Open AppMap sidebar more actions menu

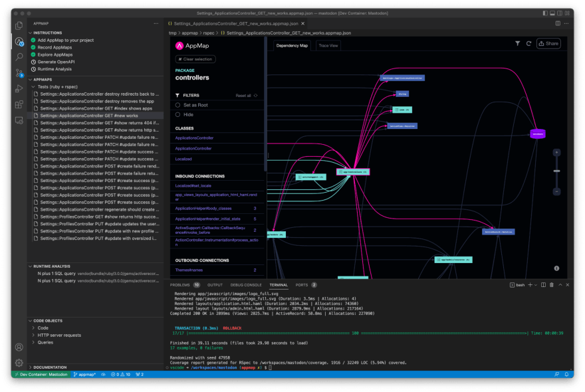point(156,23)
